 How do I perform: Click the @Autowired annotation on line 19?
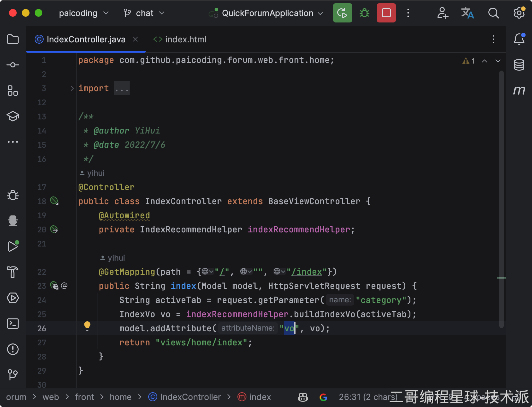(x=124, y=215)
